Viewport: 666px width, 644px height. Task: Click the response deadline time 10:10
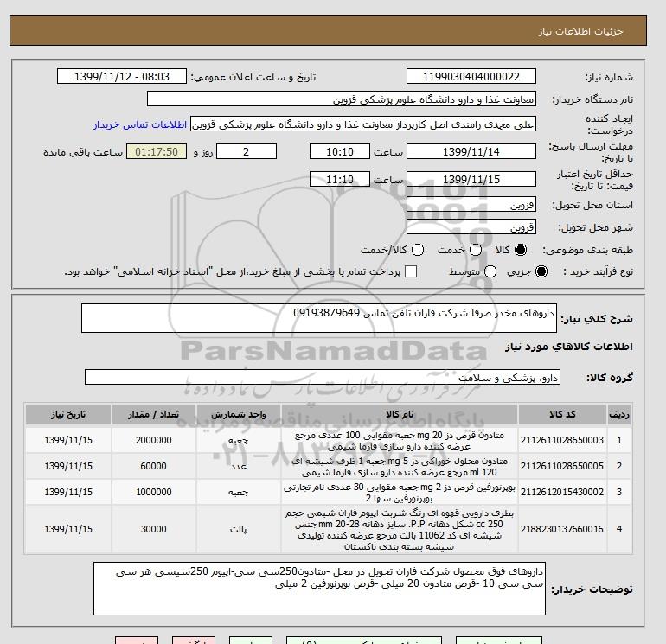[x=340, y=151]
